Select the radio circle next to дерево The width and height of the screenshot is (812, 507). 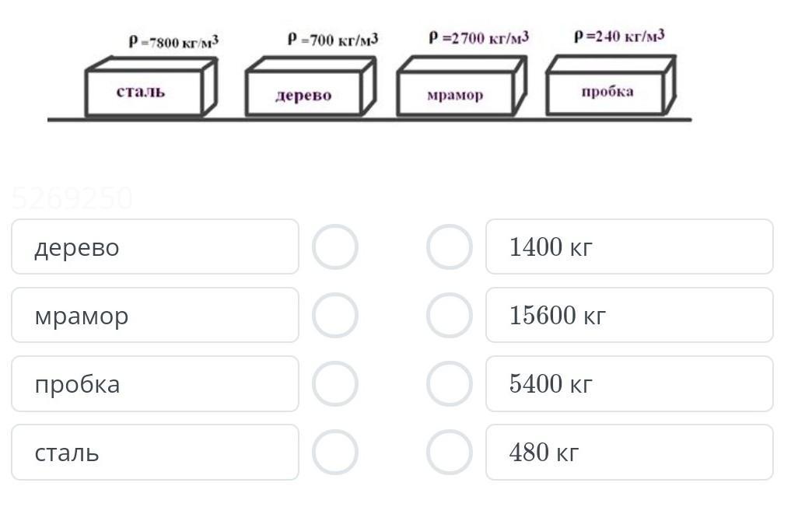(335, 247)
